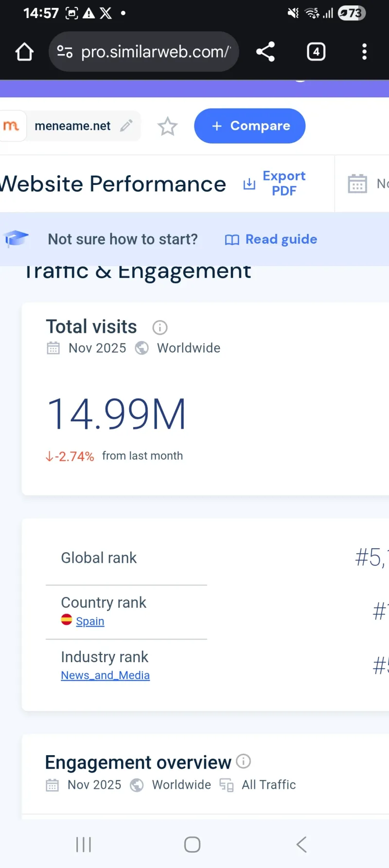This screenshot has width=389, height=868.
Task: Tap the share icon in browser toolbar
Action: pyautogui.click(x=265, y=52)
